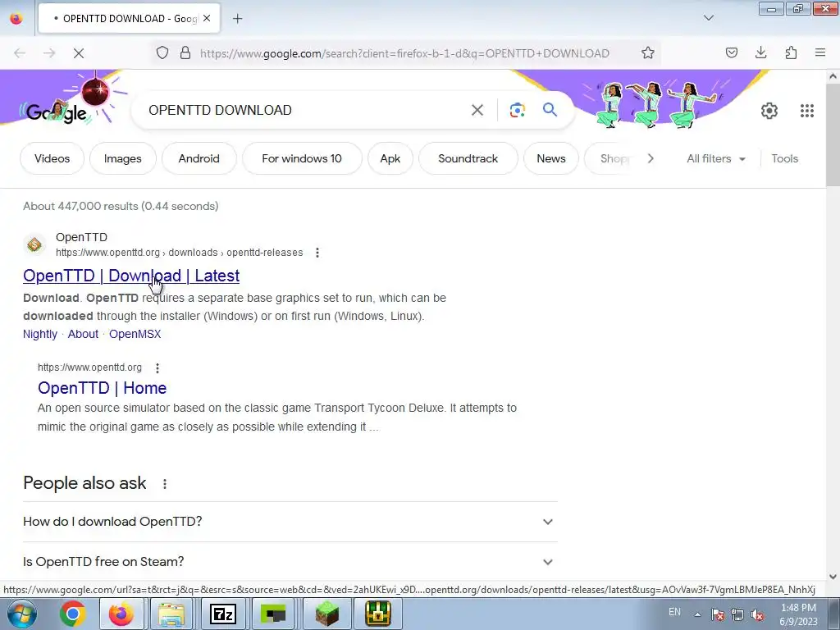This screenshot has height=630, width=840.
Task: Select the Soundtrack filter chip
Action: [x=468, y=158]
